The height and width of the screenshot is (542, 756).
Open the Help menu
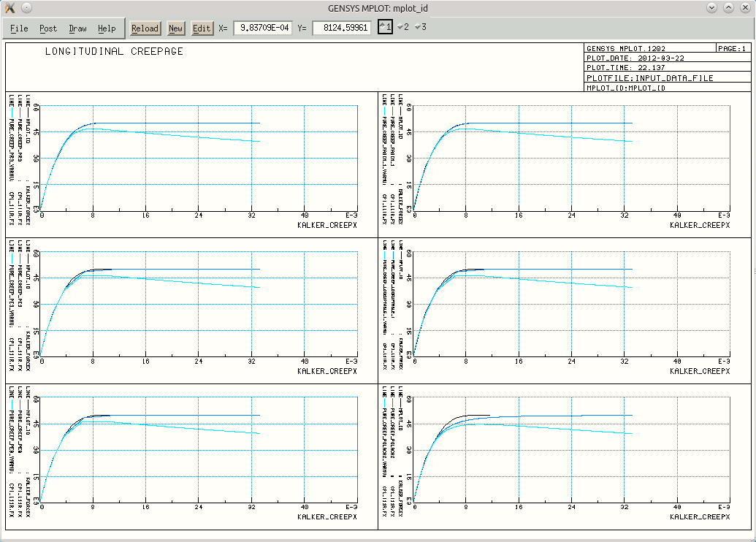pos(107,28)
